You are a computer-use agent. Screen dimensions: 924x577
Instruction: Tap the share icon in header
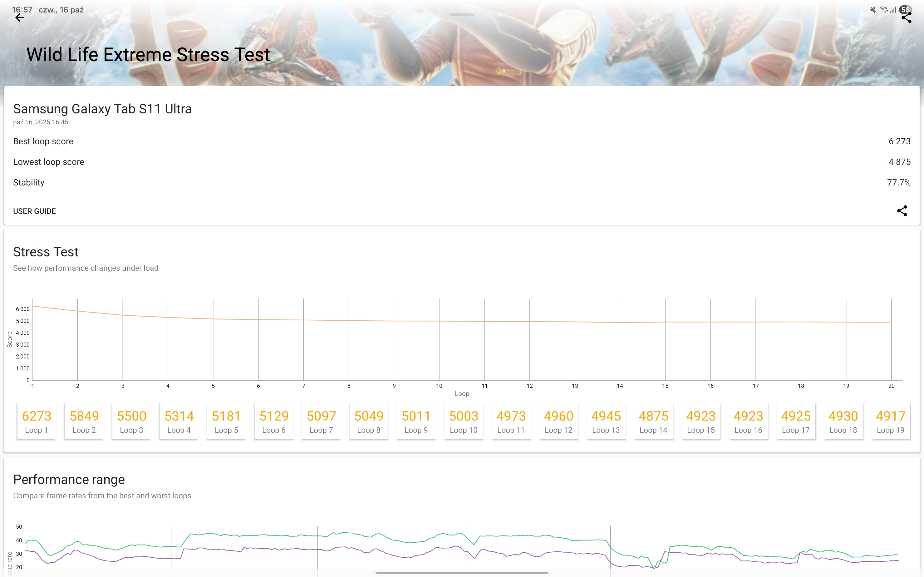906,18
